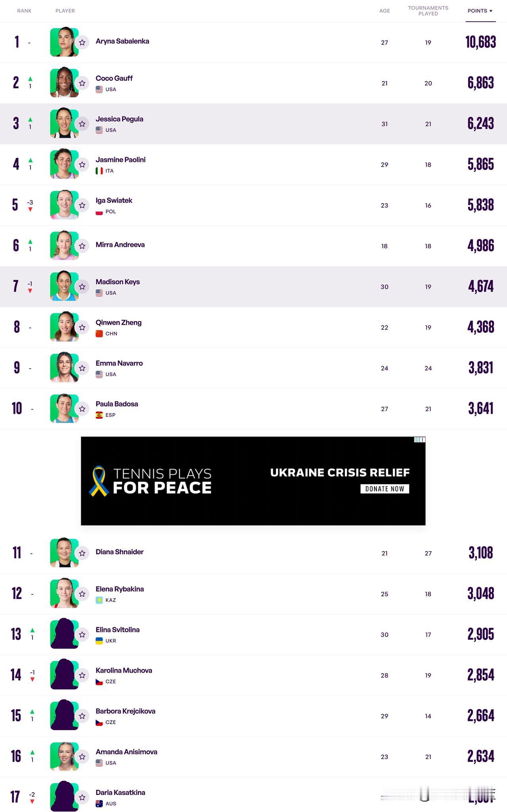Click star icon next to Jessica Pegula
Viewport: 507px width, 812px height.
[82, 124]
